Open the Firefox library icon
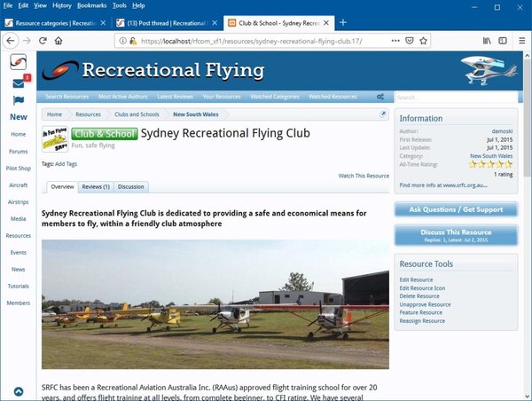 487,41
